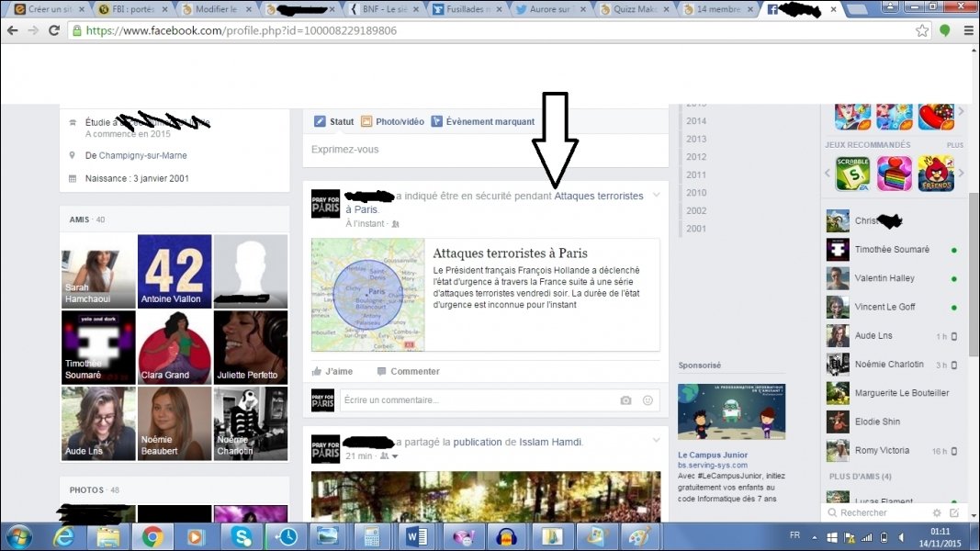
Task: Click the camera icon in comment box
Action: [625, 400]
